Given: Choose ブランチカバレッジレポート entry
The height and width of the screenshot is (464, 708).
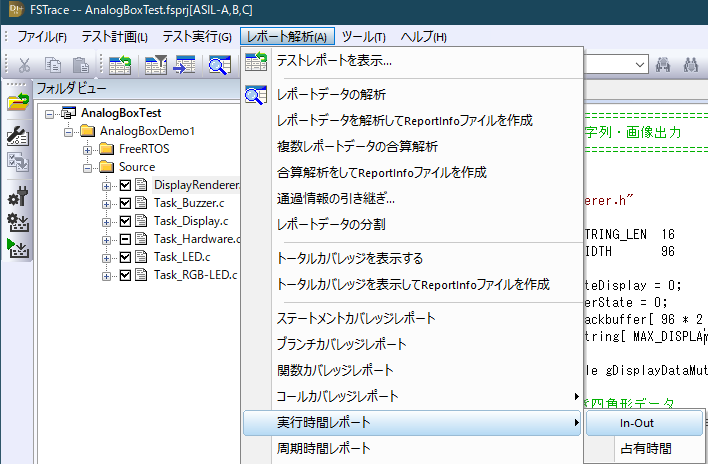Looking at the screenshot, I should 412,344.
